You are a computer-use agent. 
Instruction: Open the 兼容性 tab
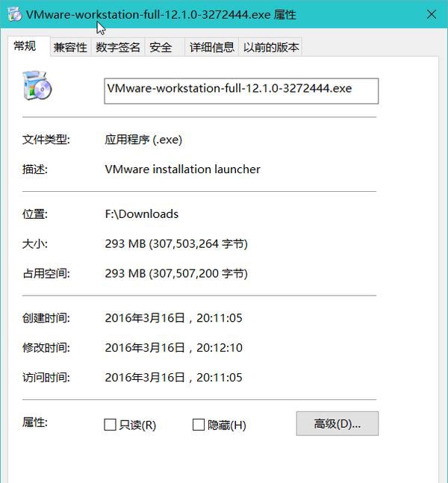[x=70, y=48]
